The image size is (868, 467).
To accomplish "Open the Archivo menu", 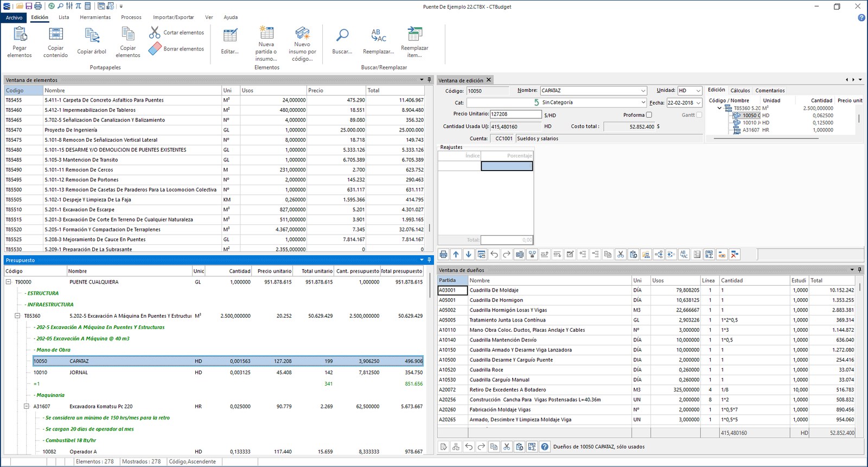I will [x=14, y=17].
